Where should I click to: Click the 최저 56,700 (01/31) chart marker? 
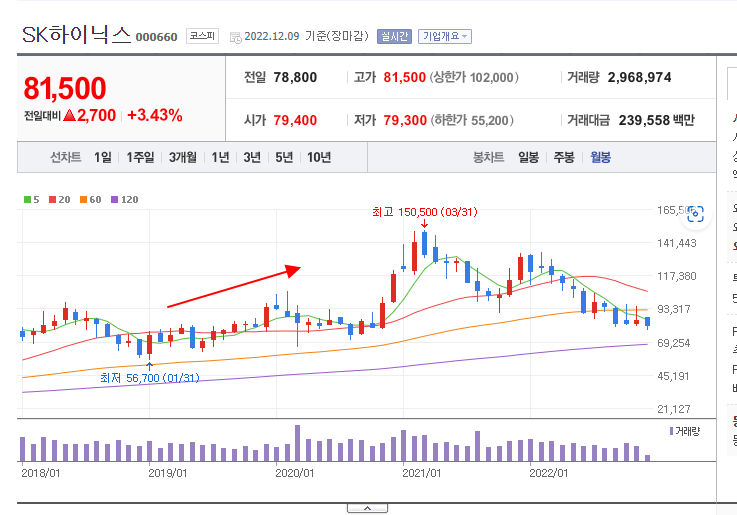pyautogui.click(x=149, y=378)
